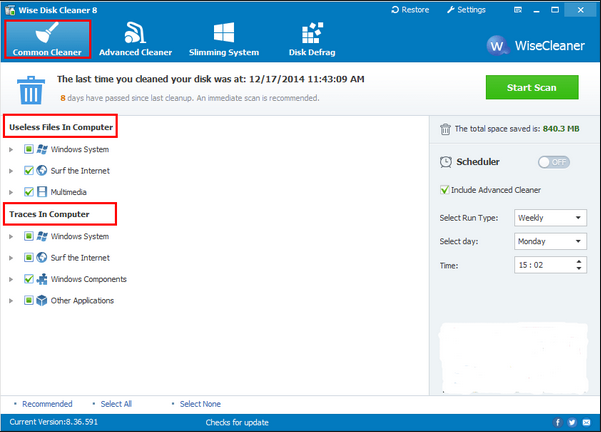This screenshot has width=601, height=432.
Task: Click the Restore option in the title bar
Action: (x=410, y=10)
